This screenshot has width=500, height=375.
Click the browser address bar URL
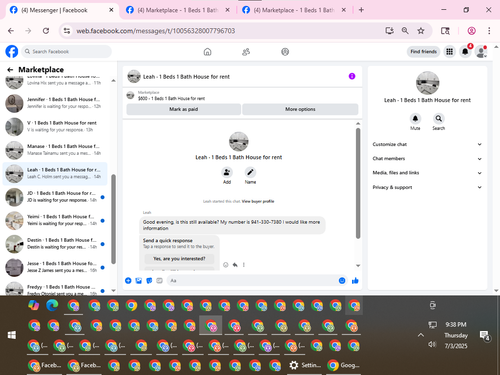156,31
